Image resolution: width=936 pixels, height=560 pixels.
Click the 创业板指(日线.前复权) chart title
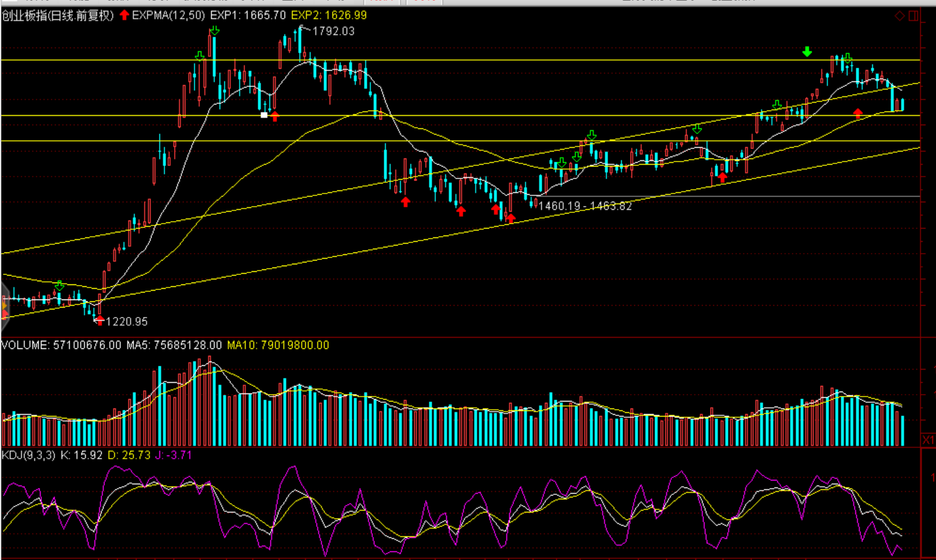pyautogui.click(x=58, y=16)
